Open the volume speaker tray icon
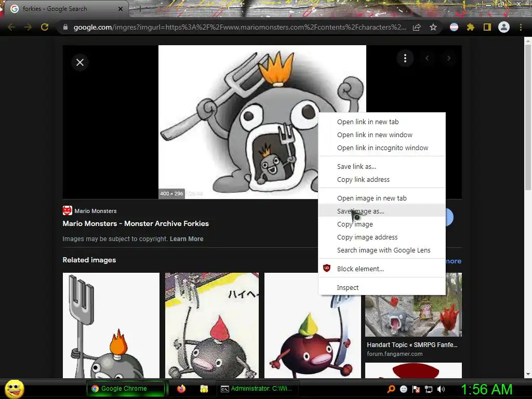The image size is (532, 399). [441, 389]
